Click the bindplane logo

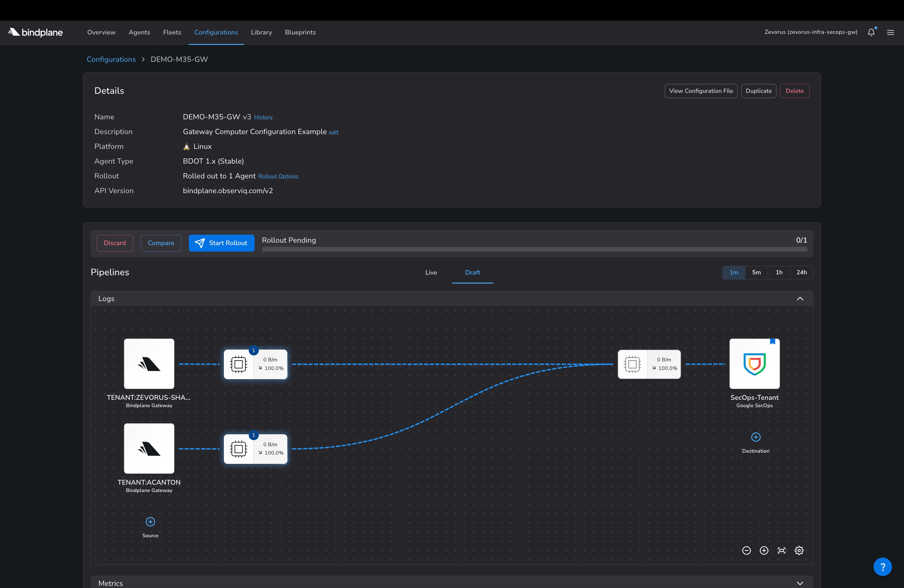pyautogui.click(x=35, y=32)
